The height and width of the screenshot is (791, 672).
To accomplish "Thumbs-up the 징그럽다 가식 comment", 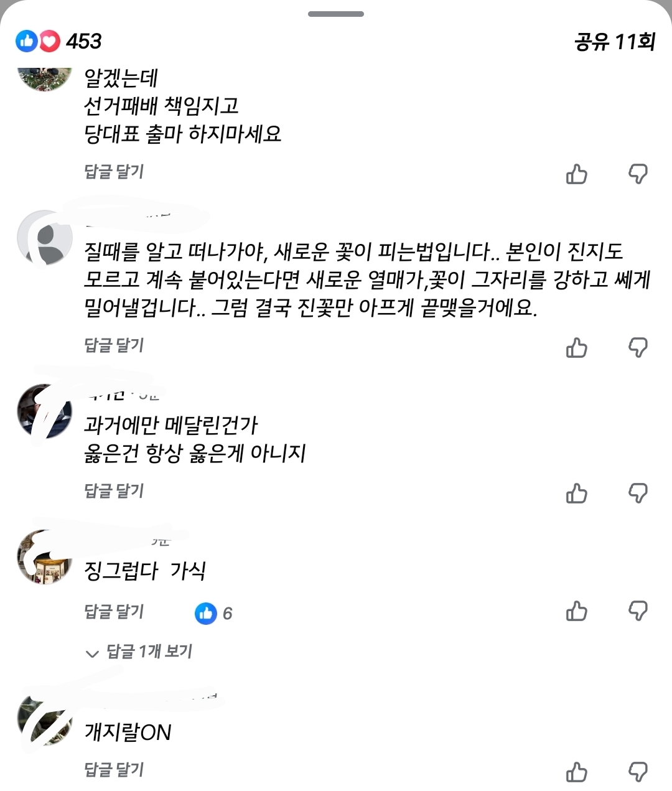I will pyautogui.click(x=577, y=611).
